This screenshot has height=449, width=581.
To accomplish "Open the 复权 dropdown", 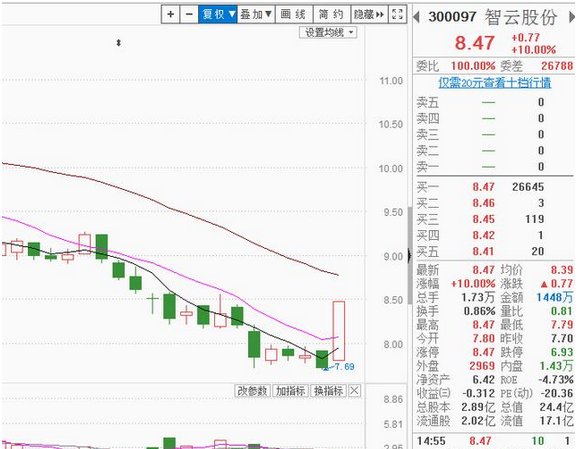I will click(x=218, y=14).
